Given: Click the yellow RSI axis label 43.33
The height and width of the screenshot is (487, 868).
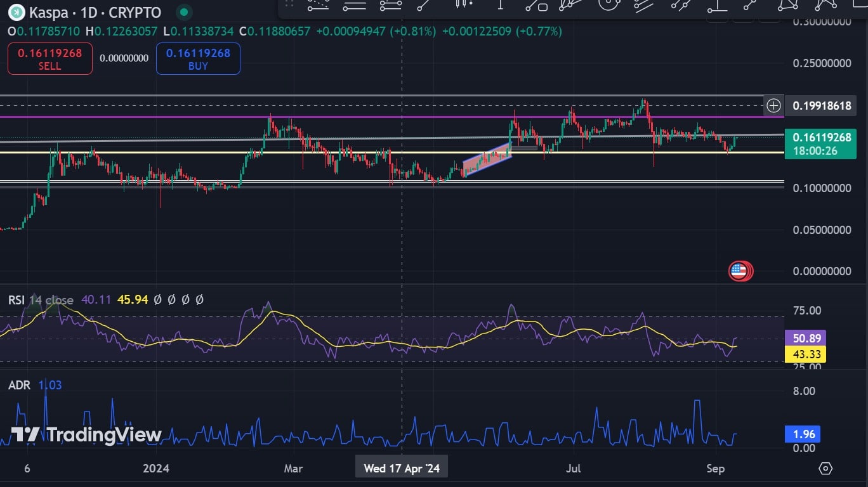Looking at the screenshot, I should tap(805, 354).
